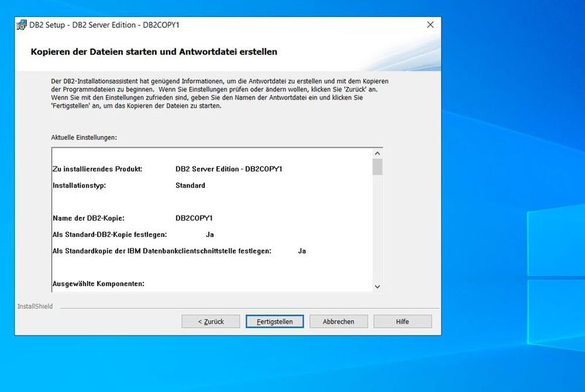Select the 'Installationstyp:' label
This screenshot has width=585, height=392.
point(79,185)
